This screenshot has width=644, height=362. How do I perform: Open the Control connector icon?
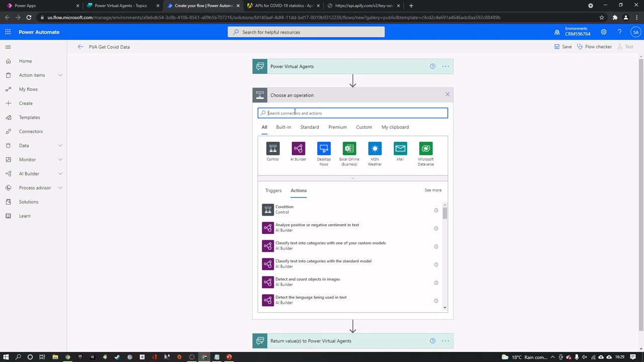pyautogui.click(x=273, y=149)
